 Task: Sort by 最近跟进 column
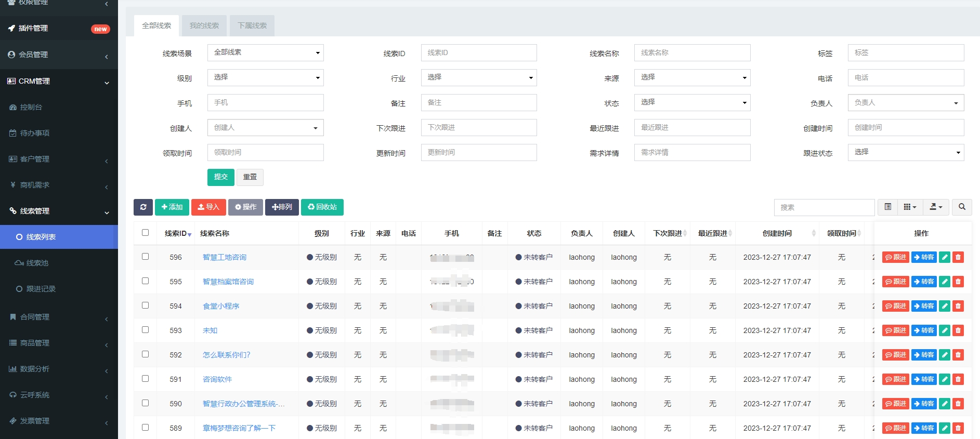712,233
